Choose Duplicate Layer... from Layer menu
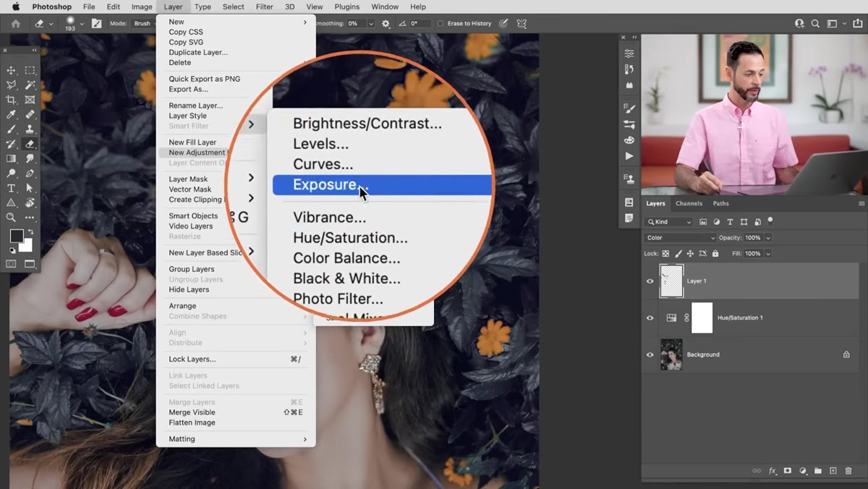The width and height of the screenshot is (868, 489). pyautogui.click(x=198, y=52)
